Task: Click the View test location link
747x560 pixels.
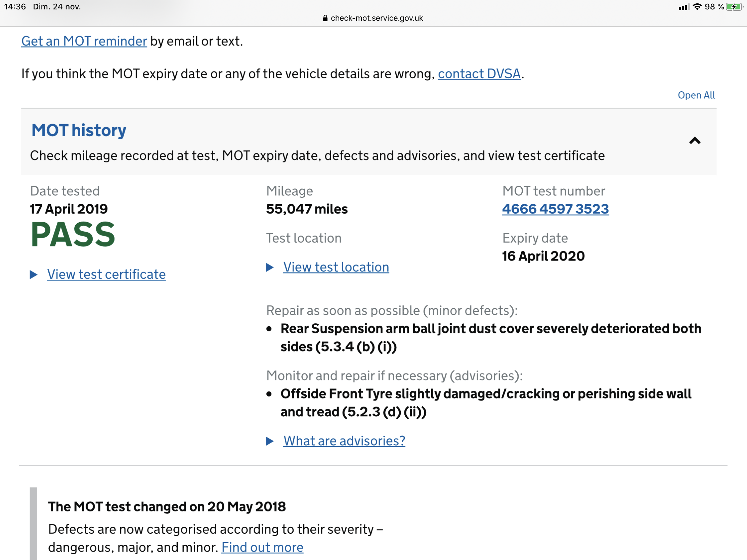Action: [336, 267]
